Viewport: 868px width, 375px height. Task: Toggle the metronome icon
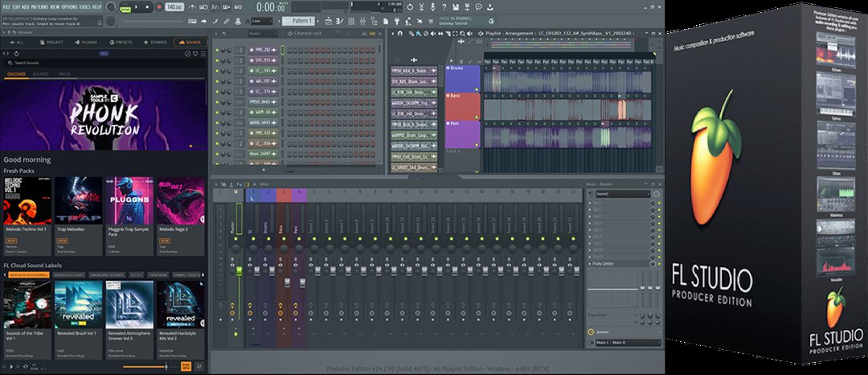pos(191,7)
